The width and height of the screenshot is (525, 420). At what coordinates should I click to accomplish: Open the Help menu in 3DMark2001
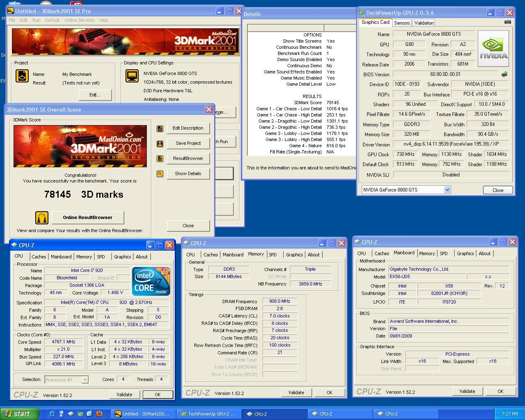(104, 20)
